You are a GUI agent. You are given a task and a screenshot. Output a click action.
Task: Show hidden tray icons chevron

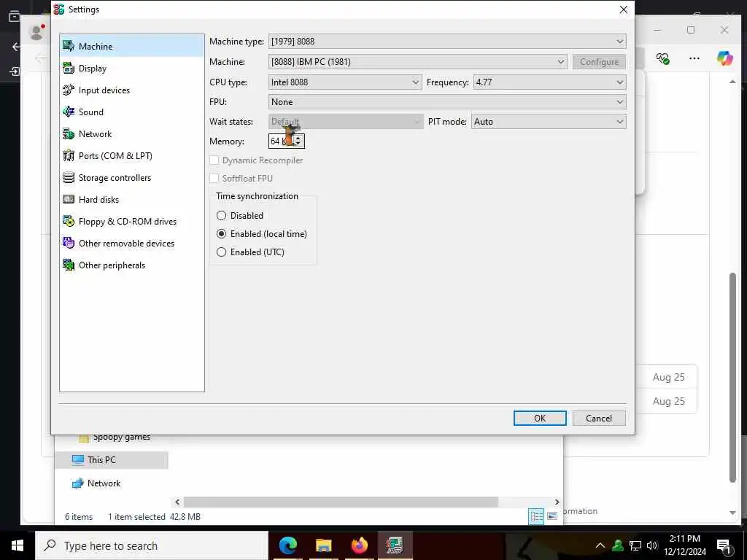coord(600,545)
